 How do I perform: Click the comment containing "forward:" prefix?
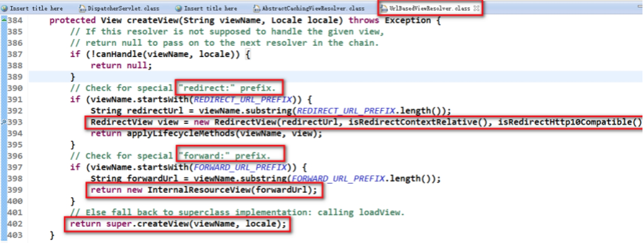170,156
